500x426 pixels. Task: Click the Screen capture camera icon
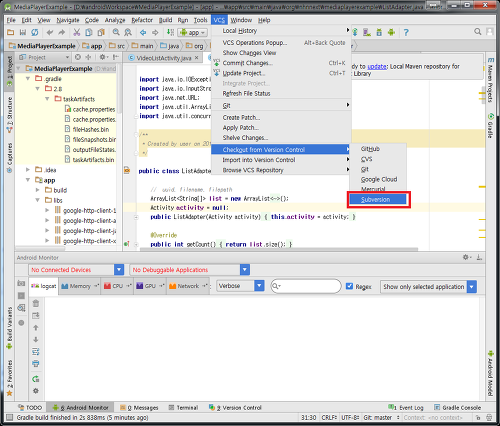[x=21, y=283]
